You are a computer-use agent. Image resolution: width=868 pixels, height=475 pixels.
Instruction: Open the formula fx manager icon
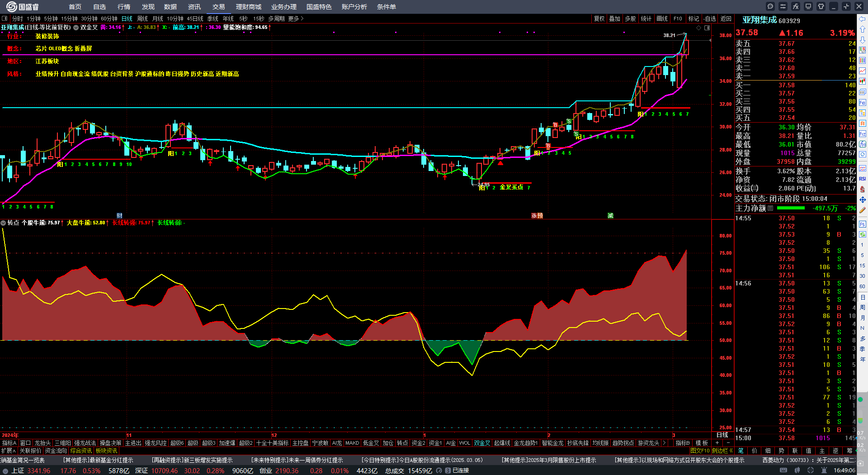click(x=796, y=6)
